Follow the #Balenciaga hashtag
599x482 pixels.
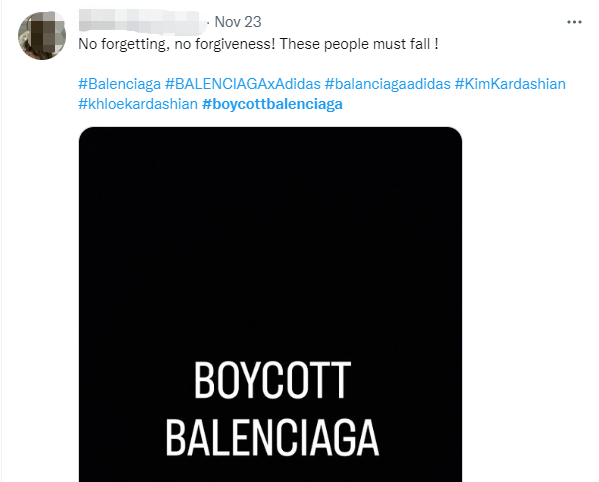coord(120,84)
